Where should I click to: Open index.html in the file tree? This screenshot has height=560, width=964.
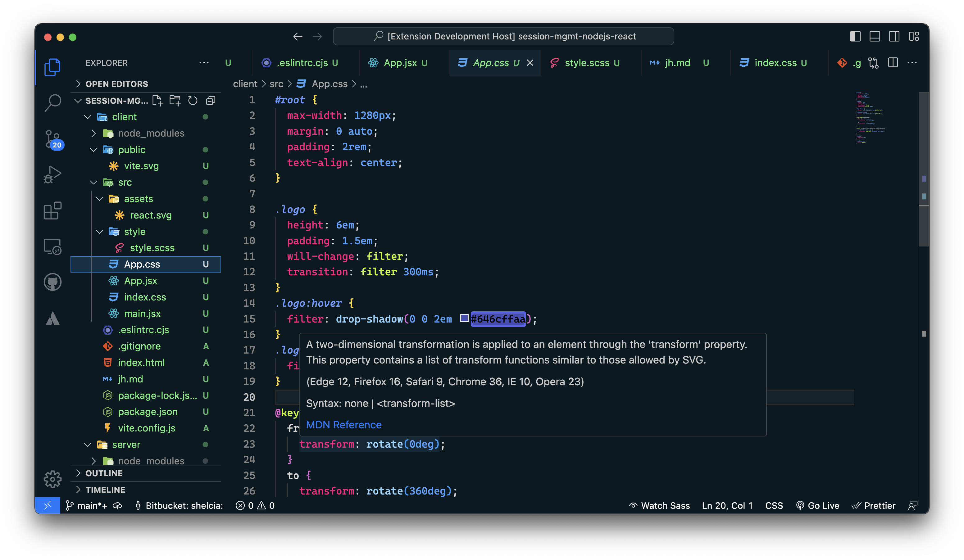(x=141, y=362)
